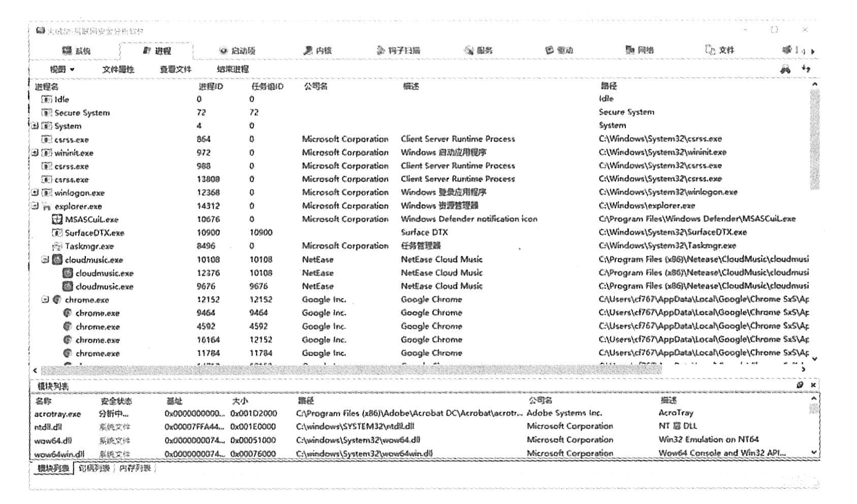This screenshot has height=504, width=857.
Task: Click the pin icon on module list panel
Action: 800,385
